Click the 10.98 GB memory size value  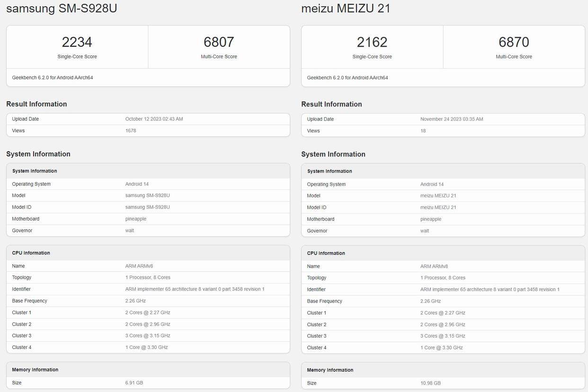pyautogui.click(x=430, y=383)
